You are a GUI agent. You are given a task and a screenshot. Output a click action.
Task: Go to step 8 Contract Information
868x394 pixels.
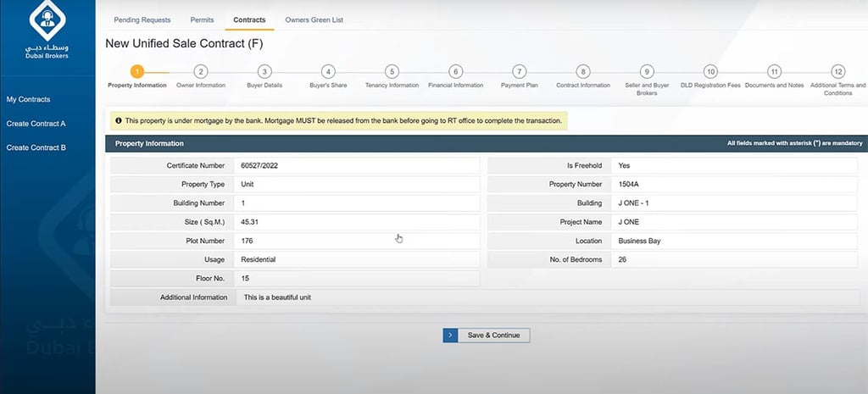pyautogui.click(x=583, y=72)
